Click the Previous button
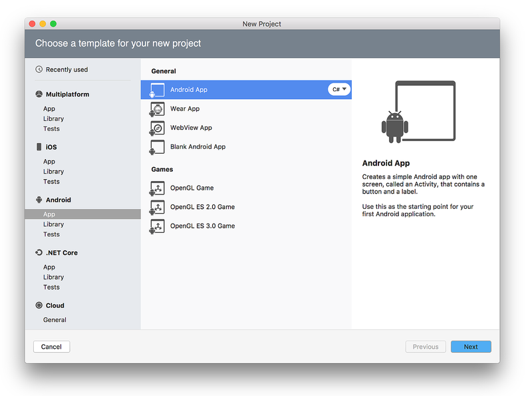 pos(425,346)
